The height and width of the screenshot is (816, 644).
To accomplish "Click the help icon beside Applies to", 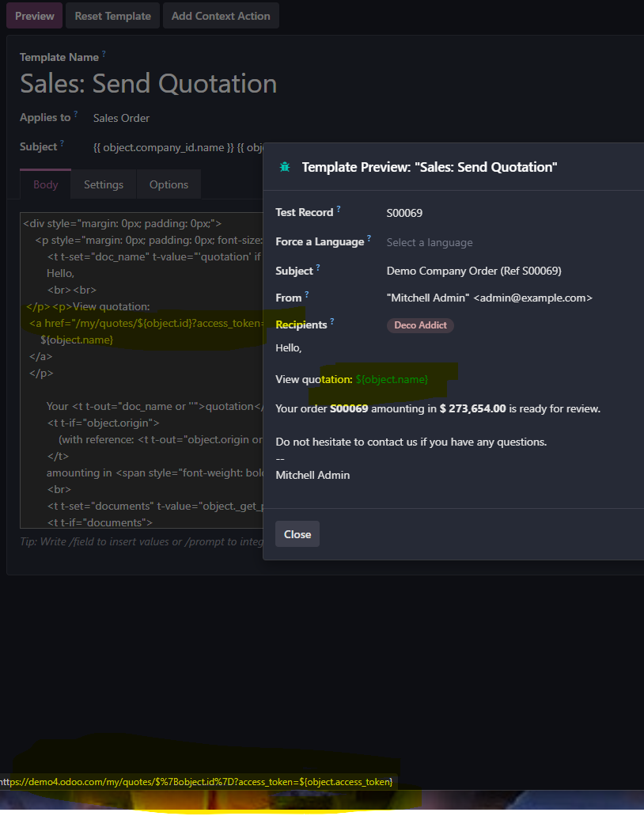I will [x=76, y=115].
